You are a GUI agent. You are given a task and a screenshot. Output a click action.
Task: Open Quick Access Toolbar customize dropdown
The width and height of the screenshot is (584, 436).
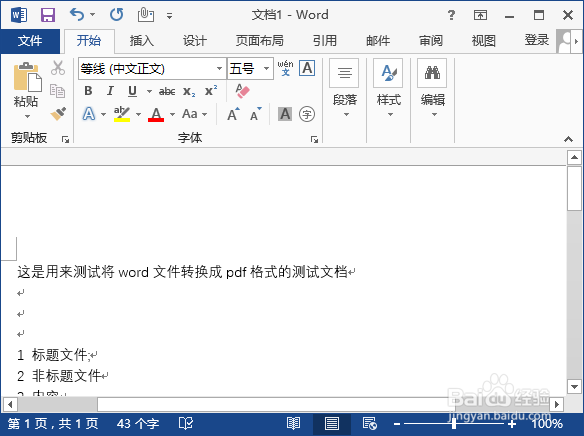[169, 16]
